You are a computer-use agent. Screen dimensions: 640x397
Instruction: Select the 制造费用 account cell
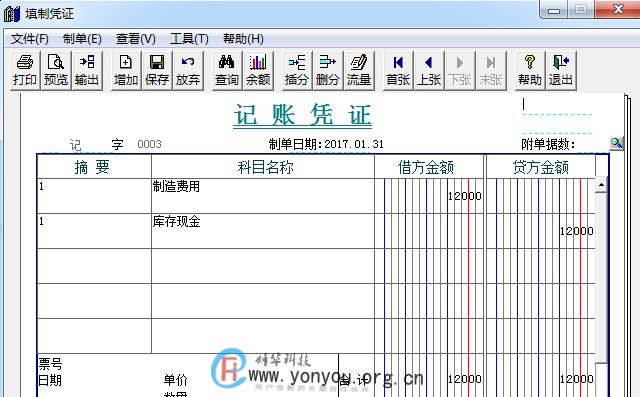point(263,196)
